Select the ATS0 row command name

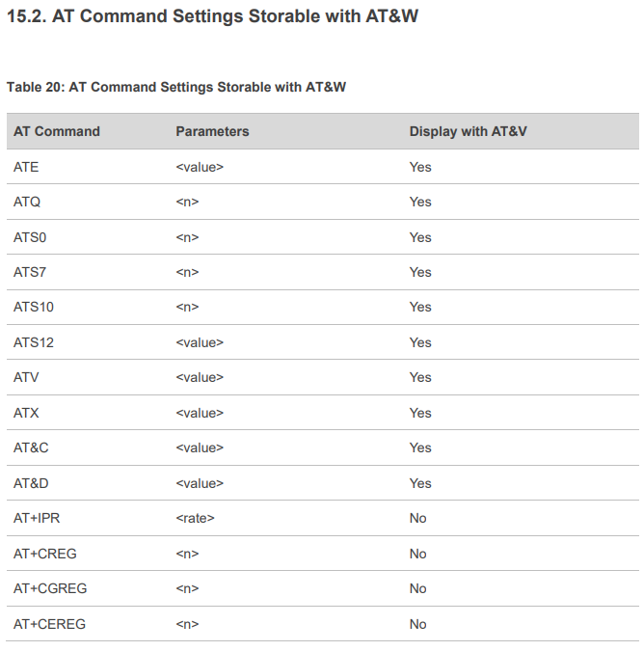coord(30,237)
